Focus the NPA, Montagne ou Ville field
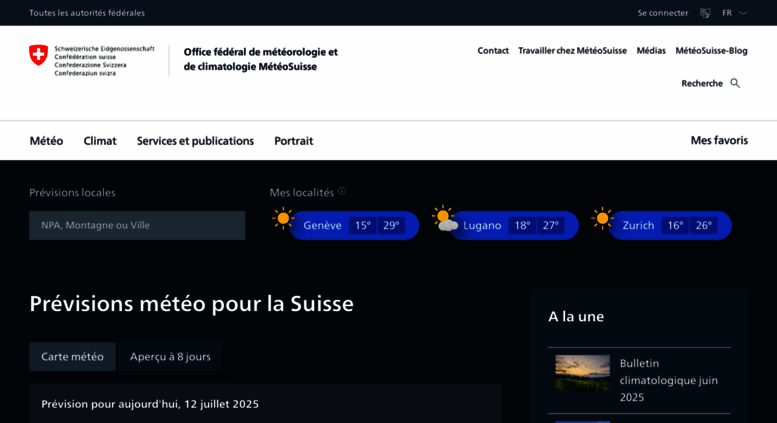This screenshot has width=777, height=423. tap(137, 225)
